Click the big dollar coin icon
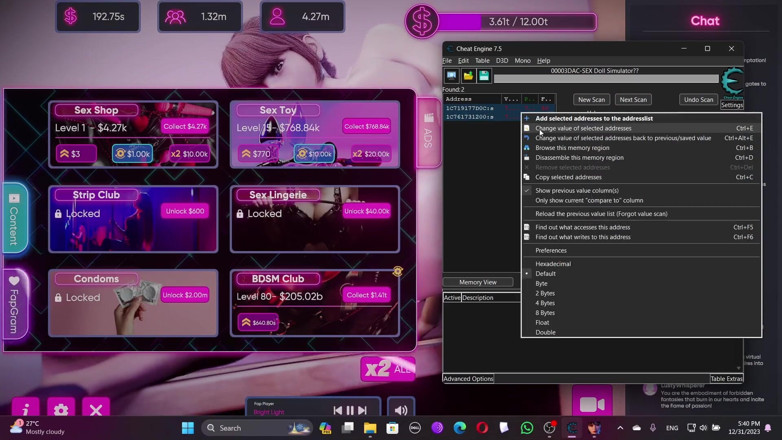This screenshot has width=782, height=440. point(422,21)
